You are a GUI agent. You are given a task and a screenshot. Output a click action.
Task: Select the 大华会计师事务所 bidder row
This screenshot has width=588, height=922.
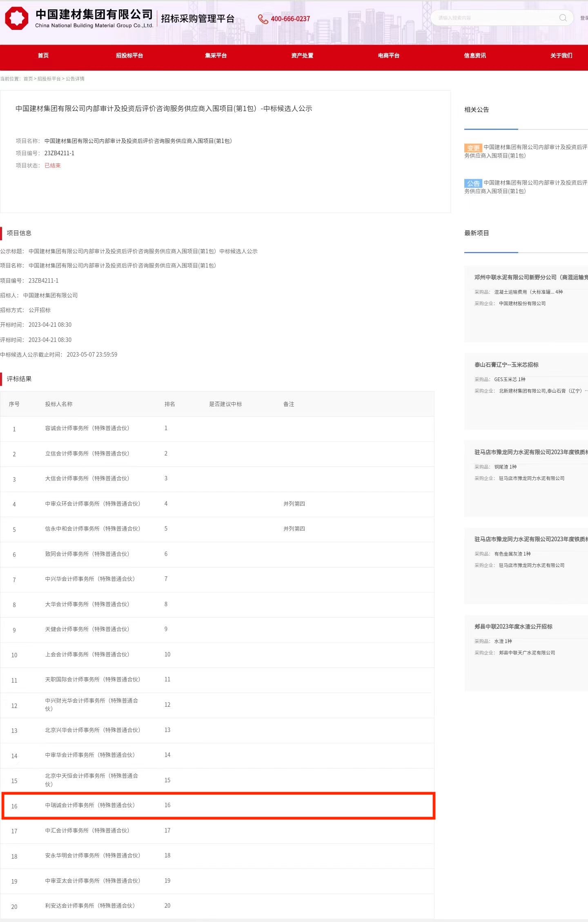pyautogui.click(x=217, y=605)
